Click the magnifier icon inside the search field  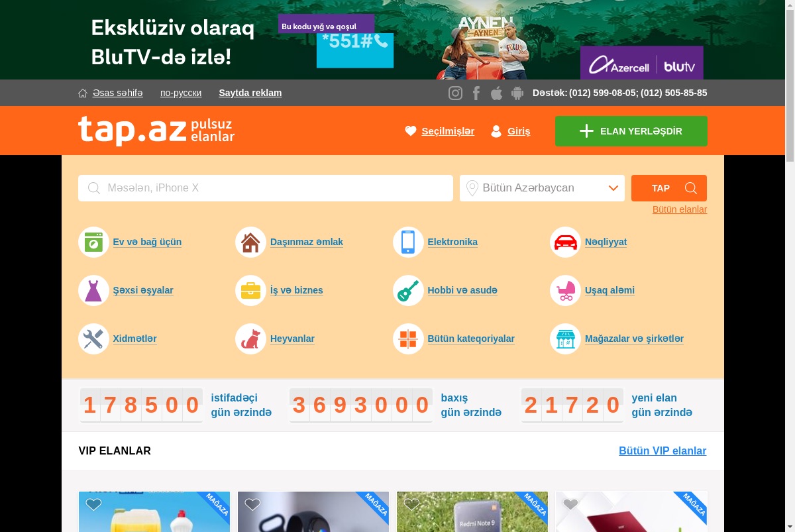click(x=94, y=188)
